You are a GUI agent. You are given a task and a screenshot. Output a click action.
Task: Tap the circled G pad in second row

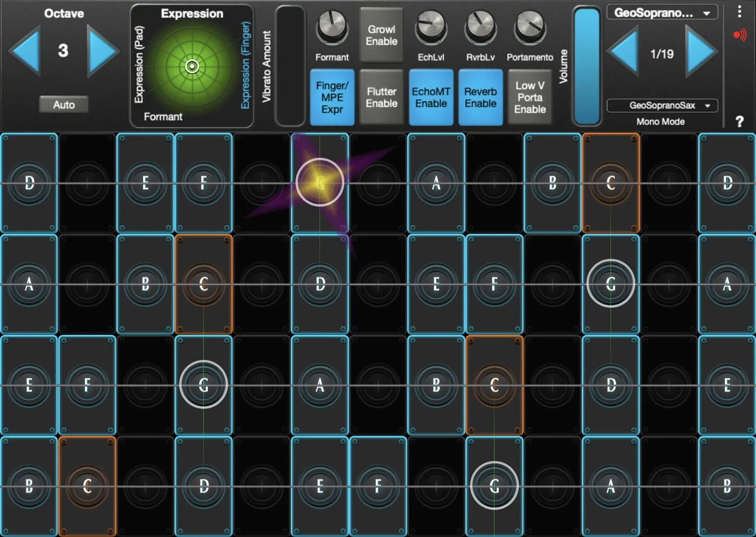pyautogui.click(x=611, y=283)
